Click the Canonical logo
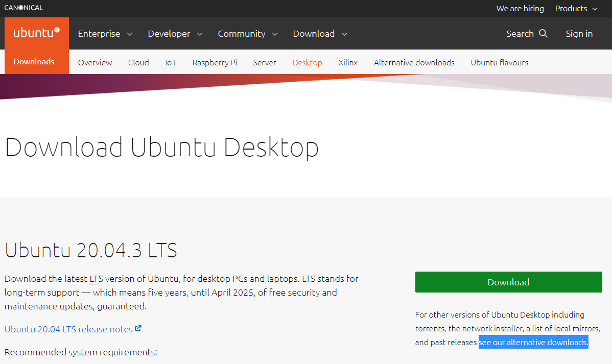This screenshot has height=364, width=612. [23, 8]
